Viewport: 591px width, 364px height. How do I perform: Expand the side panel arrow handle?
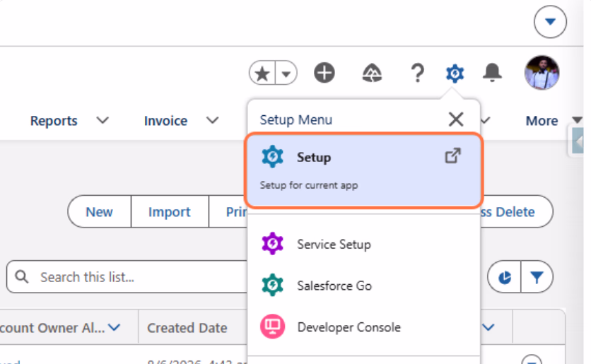pyautogui.click(x=578, y=141)
